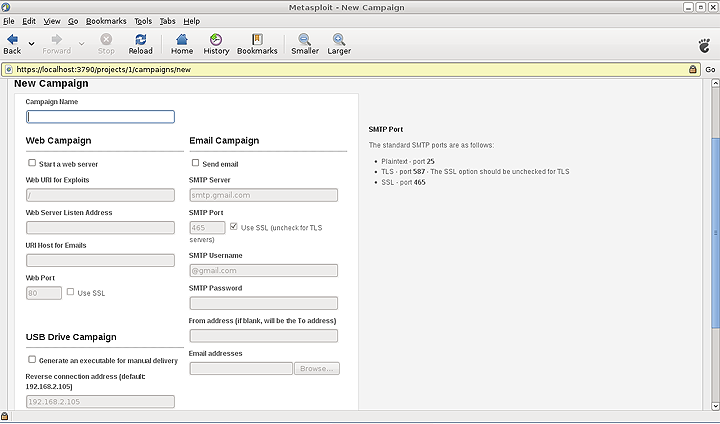Enable Send email checkbox
Viewport: 720px width, 424px height.
tap(195, 163)
